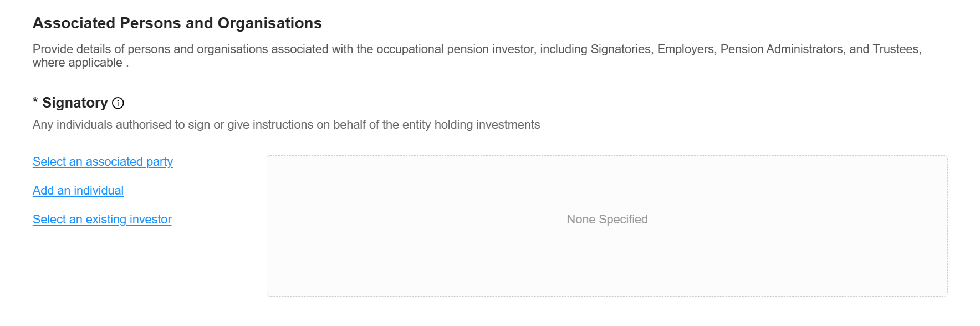Click the 'Associated Persons and Organisations' heading
This screenshot has width=980, height=326.
pyautogui.click(x=177, y=23)
